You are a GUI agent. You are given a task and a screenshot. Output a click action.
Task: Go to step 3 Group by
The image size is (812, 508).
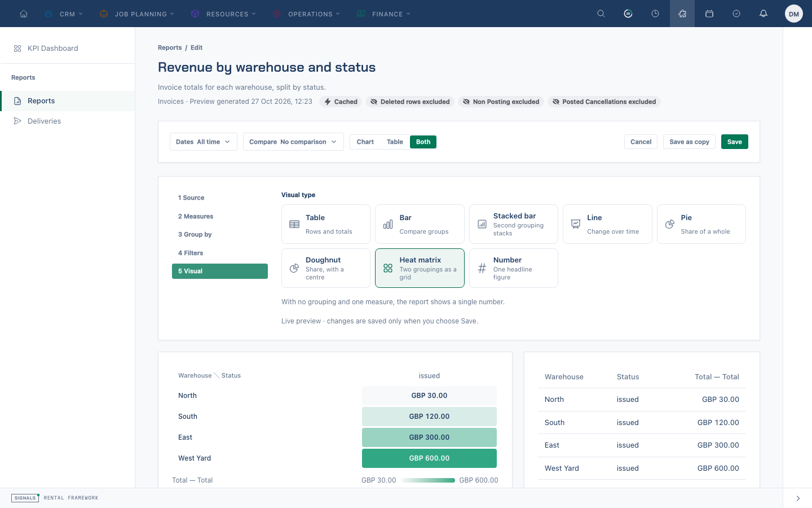pyautogui.click(x=220, y=235)
